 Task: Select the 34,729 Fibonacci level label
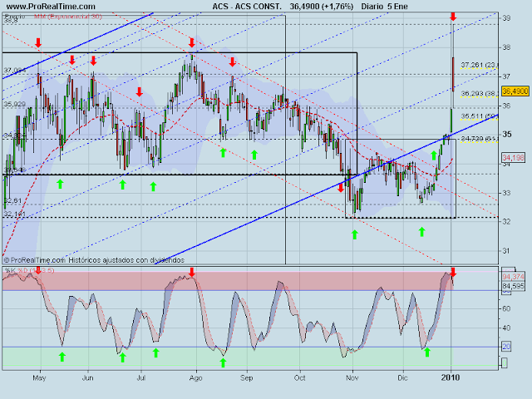479,139
